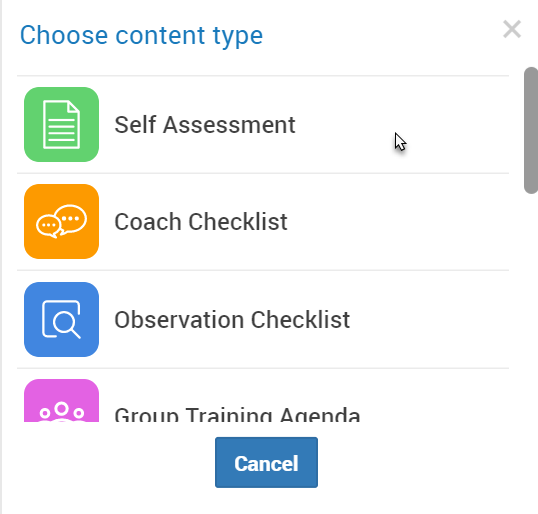Select the Group Training Agenda text label
The height and width of the screenshot is (514, 538).
point(237,414)
